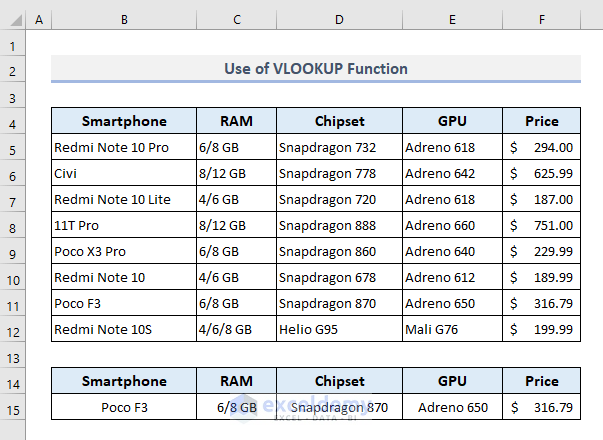Select the 4/6/8 GB RAM cell

236,329
